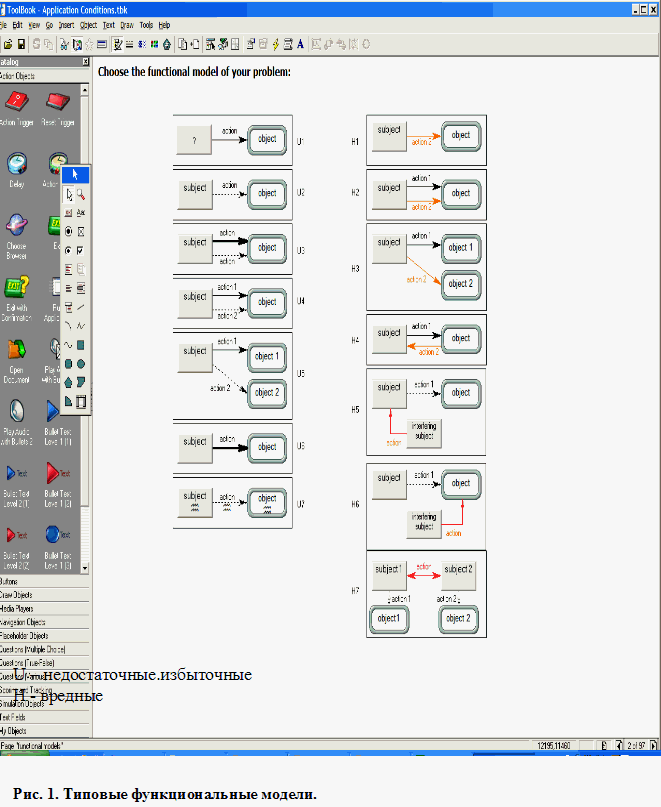Image resolution: width=661 pixels, height=807 pixels.
Task: Click the Choose Browser catalog object
Action: coord(16,237)
